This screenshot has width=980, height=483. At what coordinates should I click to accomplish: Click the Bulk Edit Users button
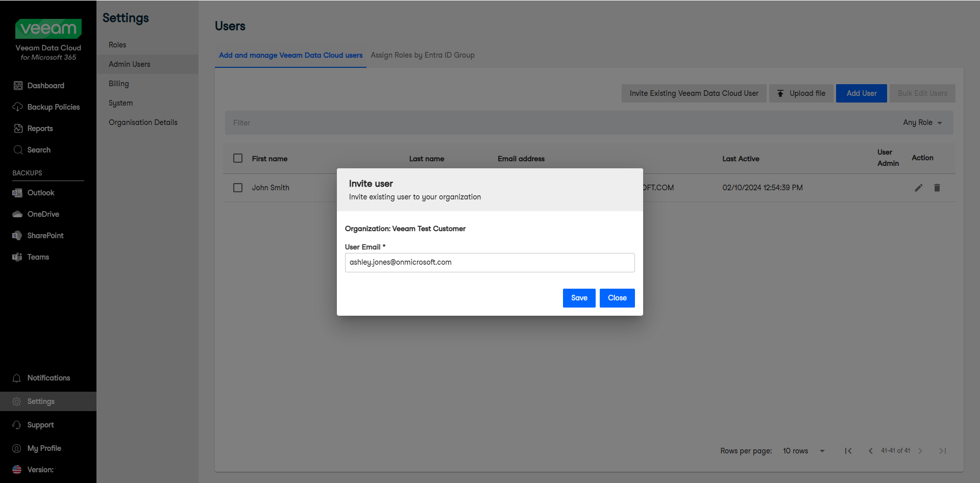[x=922, y=93]
